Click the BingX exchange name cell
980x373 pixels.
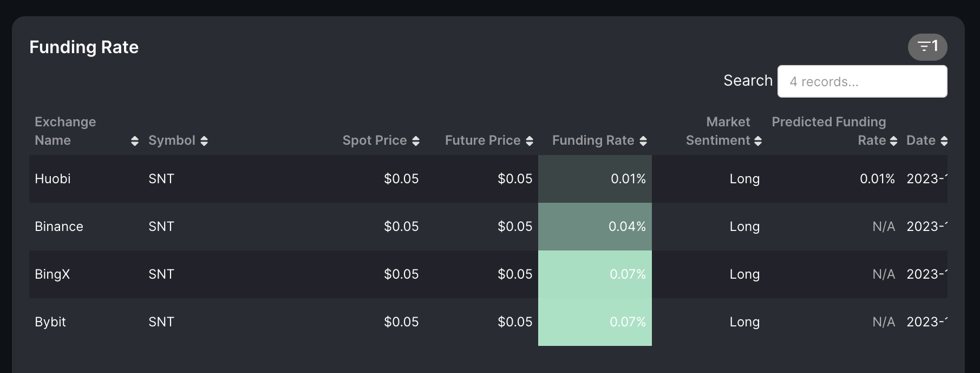coord(53,274)
